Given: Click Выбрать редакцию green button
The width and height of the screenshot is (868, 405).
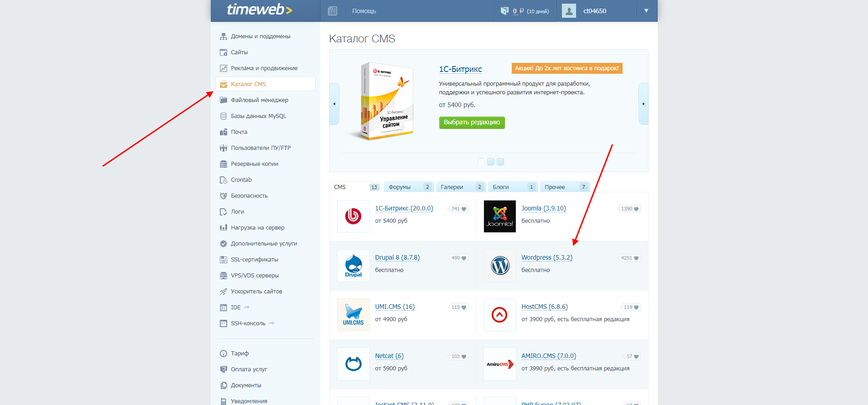Looking at the screenshot, I should (x=472, y=123).
